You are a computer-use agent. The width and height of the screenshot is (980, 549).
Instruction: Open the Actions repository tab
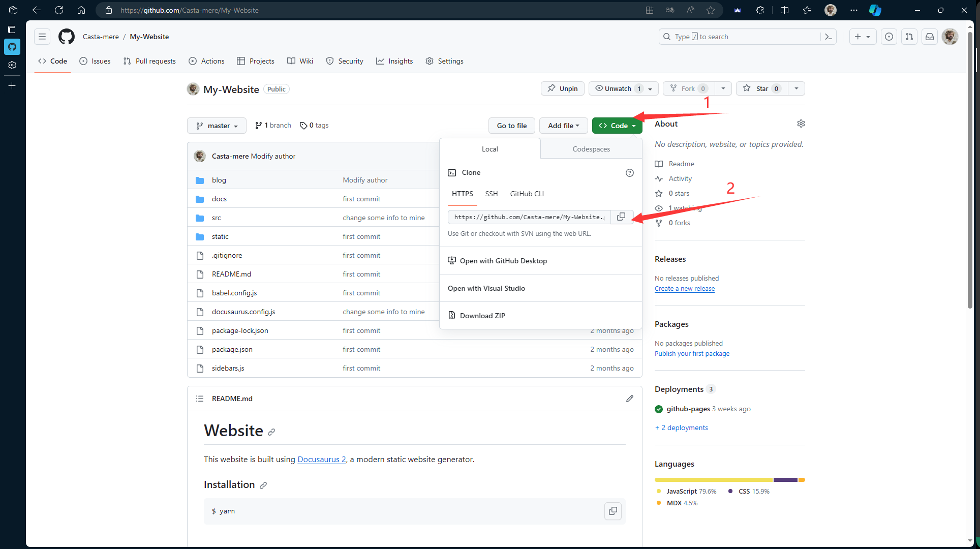[206, 61]
